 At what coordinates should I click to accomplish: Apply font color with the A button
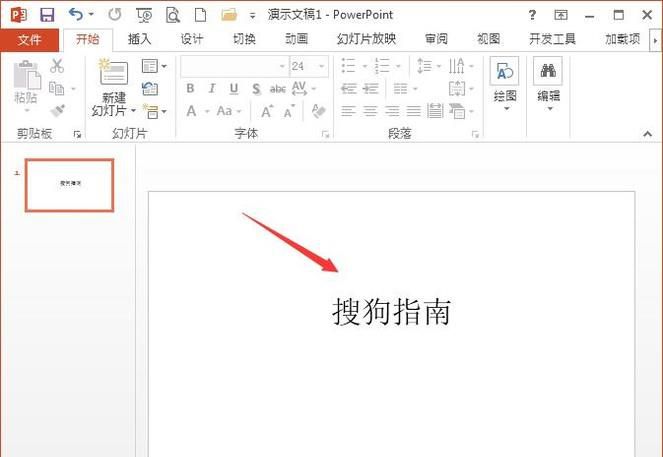tap(192, 111)
